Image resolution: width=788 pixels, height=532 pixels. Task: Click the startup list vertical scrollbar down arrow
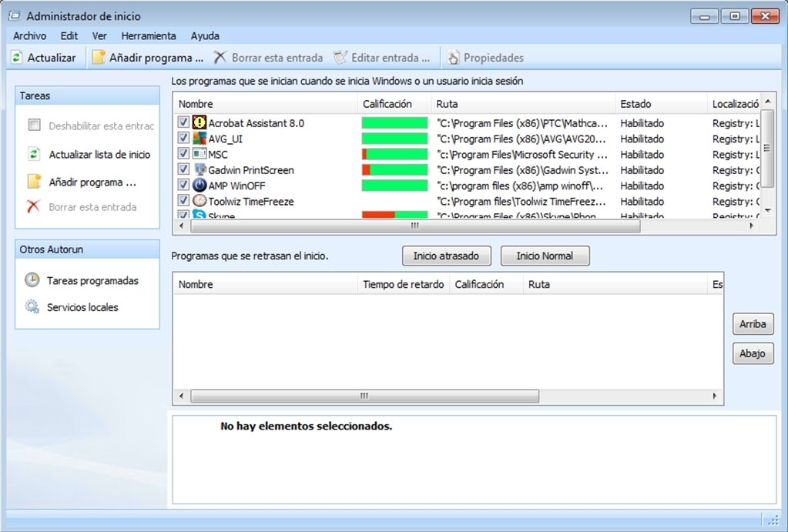tap(767, 210)
